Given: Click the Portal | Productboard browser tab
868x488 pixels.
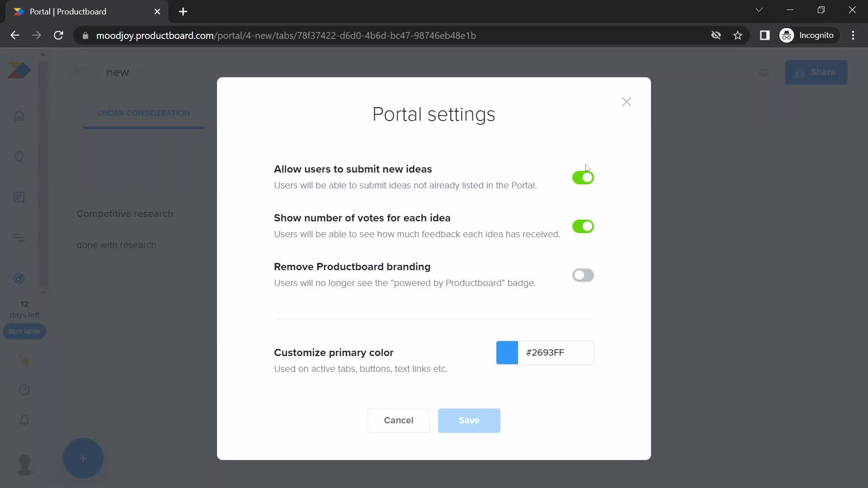Looking at the screenshot, I should (x=87, y=12).
